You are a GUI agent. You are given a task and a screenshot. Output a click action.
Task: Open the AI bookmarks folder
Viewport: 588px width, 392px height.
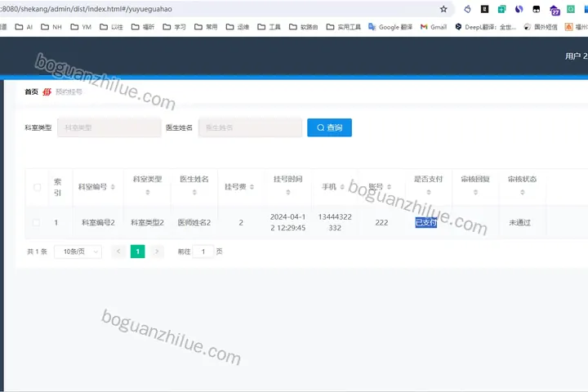pos(24,27)
